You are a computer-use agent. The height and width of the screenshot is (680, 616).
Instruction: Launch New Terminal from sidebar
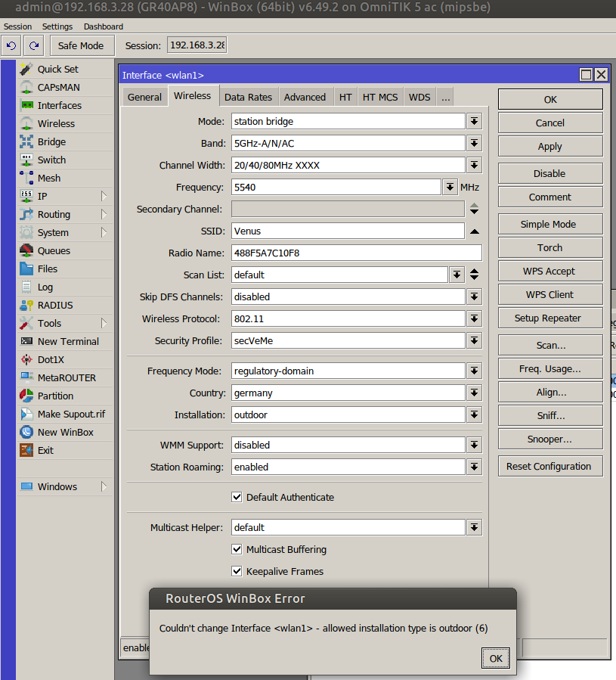59,342
